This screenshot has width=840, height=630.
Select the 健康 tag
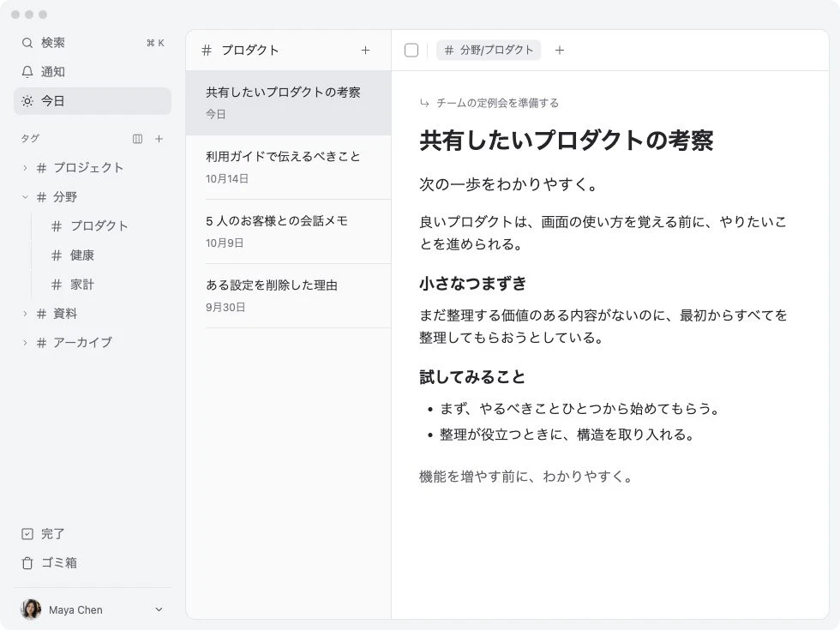coord(82,255)
